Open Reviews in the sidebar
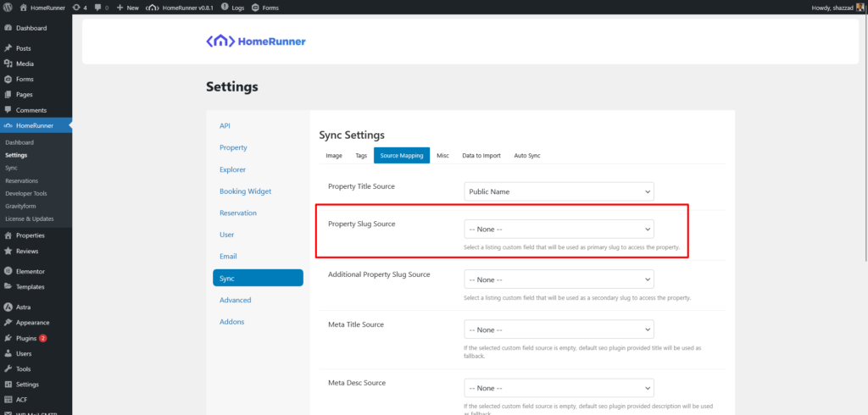 pyautogui.click(x=28, y=251)
